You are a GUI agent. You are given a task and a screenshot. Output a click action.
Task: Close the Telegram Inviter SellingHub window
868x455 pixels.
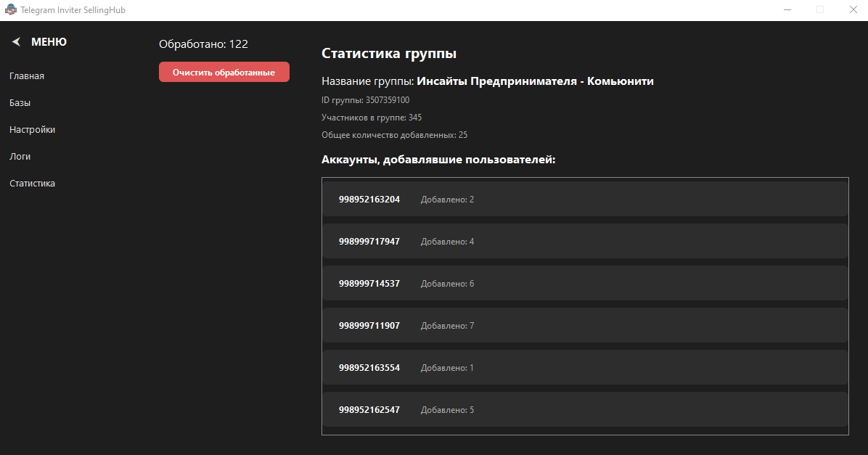853,10
